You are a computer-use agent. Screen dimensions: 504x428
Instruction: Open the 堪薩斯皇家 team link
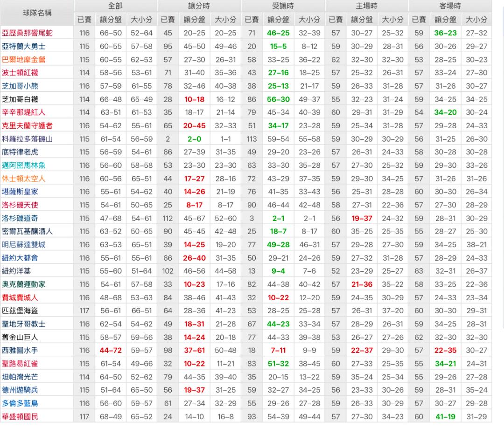point(20,192)
